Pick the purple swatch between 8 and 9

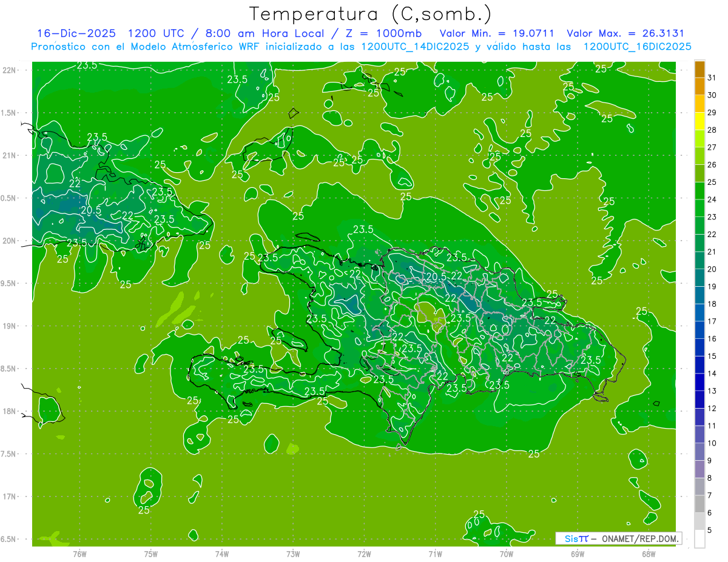point(699,469)
